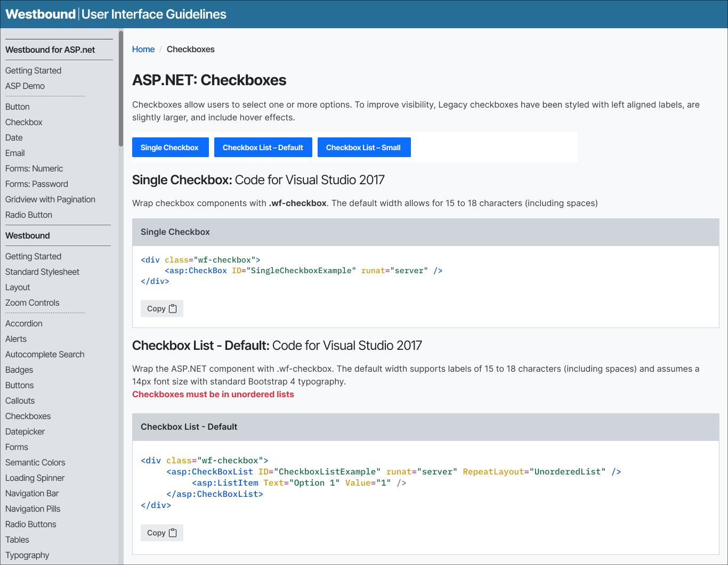
Task: Open Navigation Pills sidebar link
Action: pos(33,509)
